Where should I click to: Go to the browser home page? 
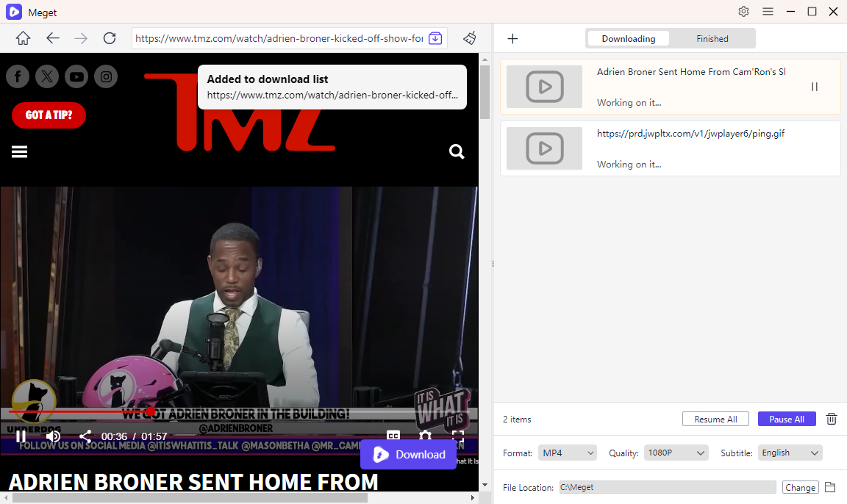23,38
